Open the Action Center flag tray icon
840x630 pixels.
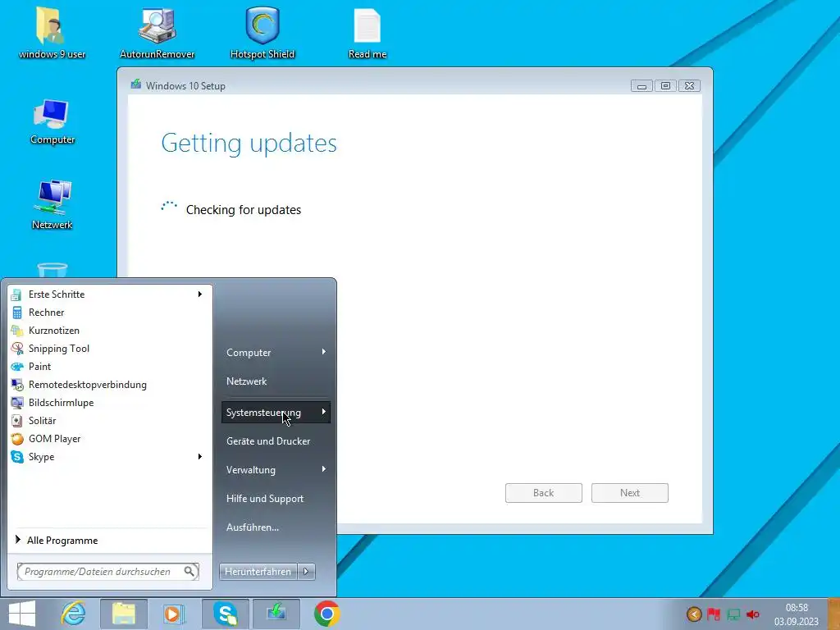pyautogui.click(x=714, y=614)
